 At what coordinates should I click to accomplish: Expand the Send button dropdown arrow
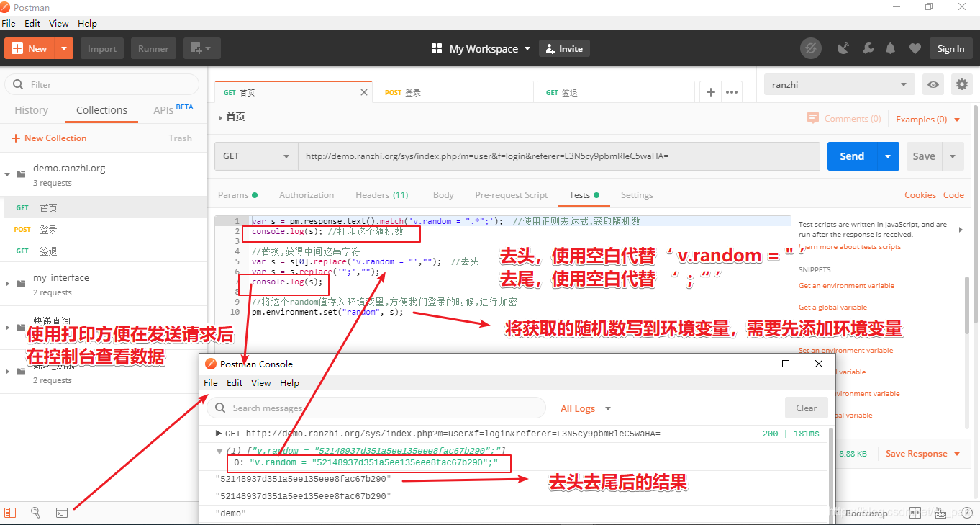888,156
